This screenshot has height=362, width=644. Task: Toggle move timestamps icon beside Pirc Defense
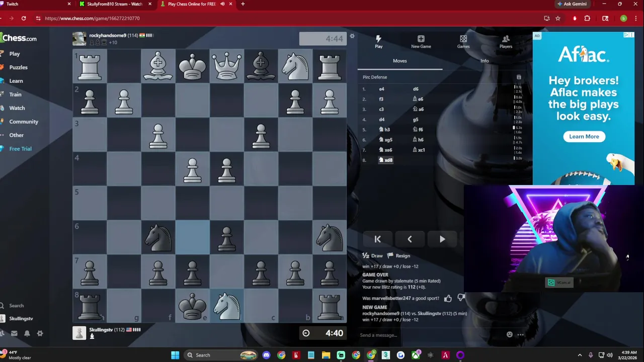tap(519, 77)
